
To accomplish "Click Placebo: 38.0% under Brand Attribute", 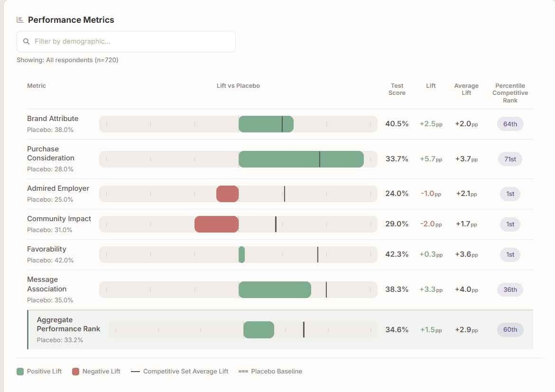I will [50, 130].
